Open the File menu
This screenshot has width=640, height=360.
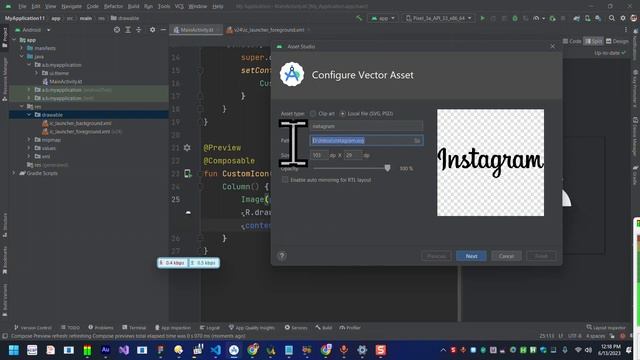pos(22,6)
